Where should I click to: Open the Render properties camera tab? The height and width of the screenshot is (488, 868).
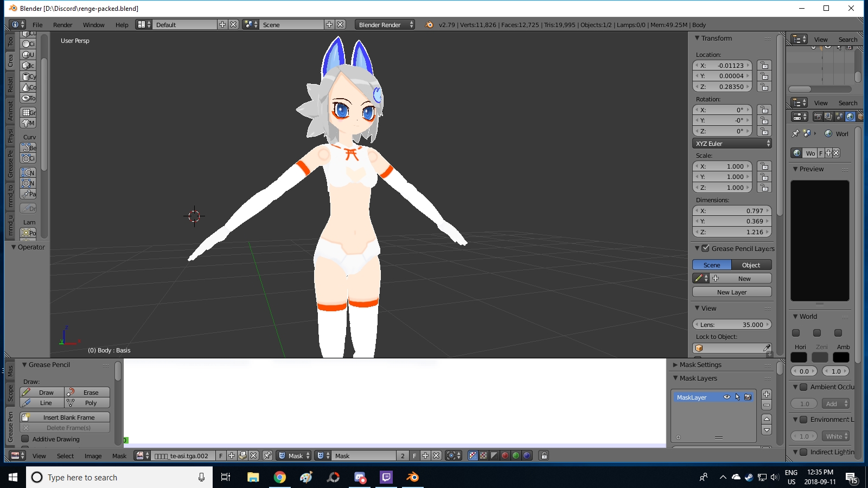coord(818,117)
